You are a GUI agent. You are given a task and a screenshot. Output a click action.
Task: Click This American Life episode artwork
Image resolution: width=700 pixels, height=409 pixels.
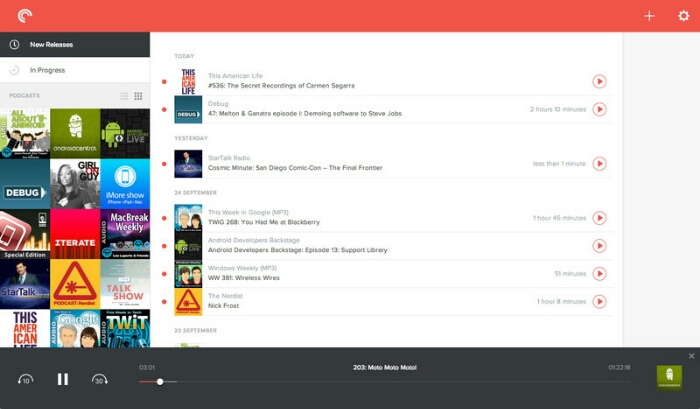(x=188, y=81)
